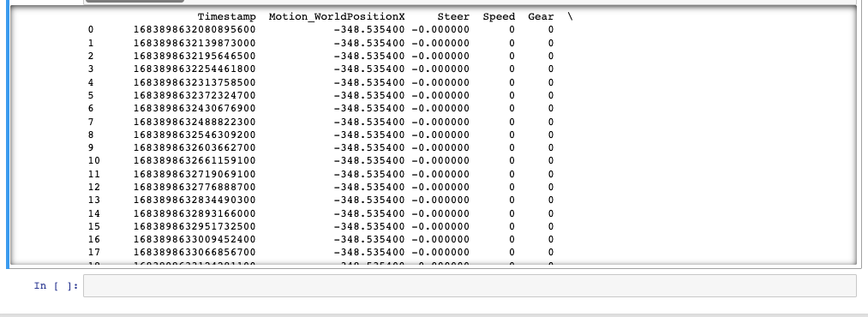Click timestamp 1683898632893166000 in row 14
Screen dimensions: 868x317
pos(195,213)
